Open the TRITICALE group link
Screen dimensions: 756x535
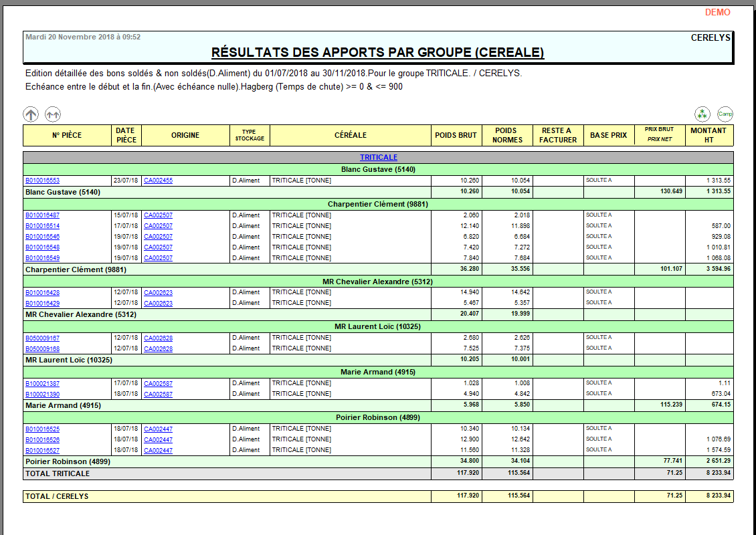(378, 158)
